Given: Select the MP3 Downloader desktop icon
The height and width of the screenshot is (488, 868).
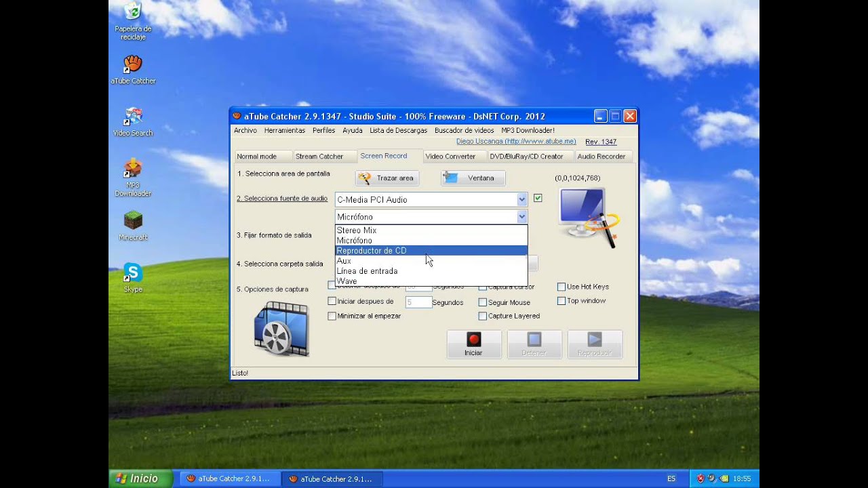Looking at the screenshot, I should (x=133, y=178).
